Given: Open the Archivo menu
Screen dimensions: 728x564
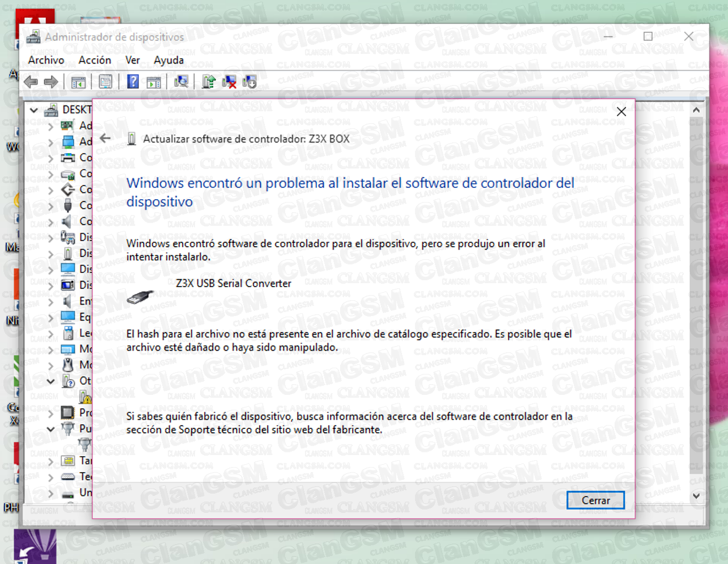Looking at the screenshot, I should click(x=46, y=60).
